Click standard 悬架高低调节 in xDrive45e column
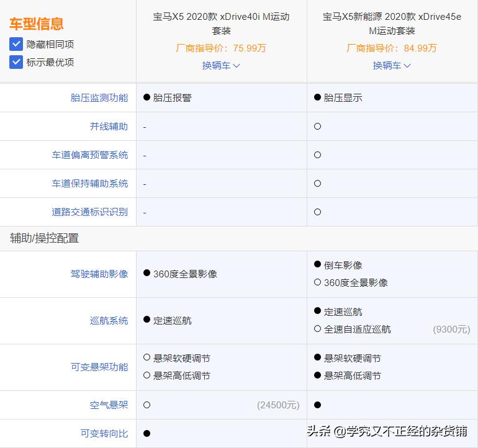The width and height of the screenshot is (478, 448). [x=353, y=376]
